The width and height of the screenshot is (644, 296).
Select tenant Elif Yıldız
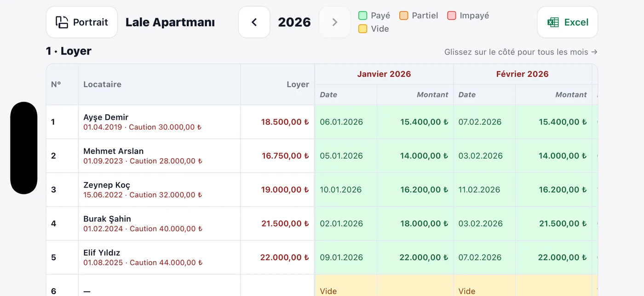[102, 253]
